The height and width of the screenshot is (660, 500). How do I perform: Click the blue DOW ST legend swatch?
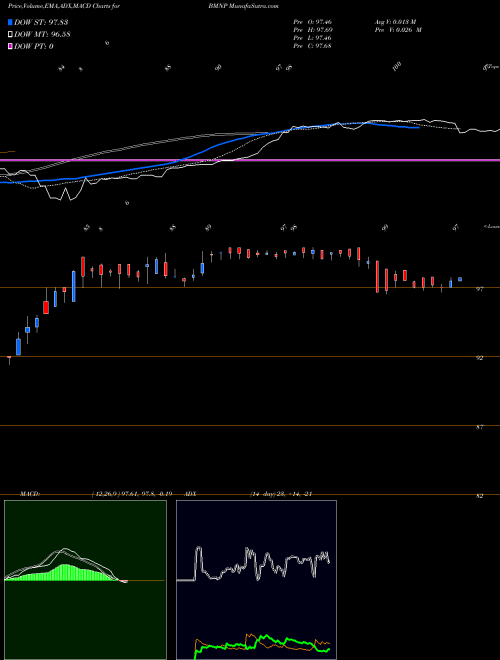(10, 22)
